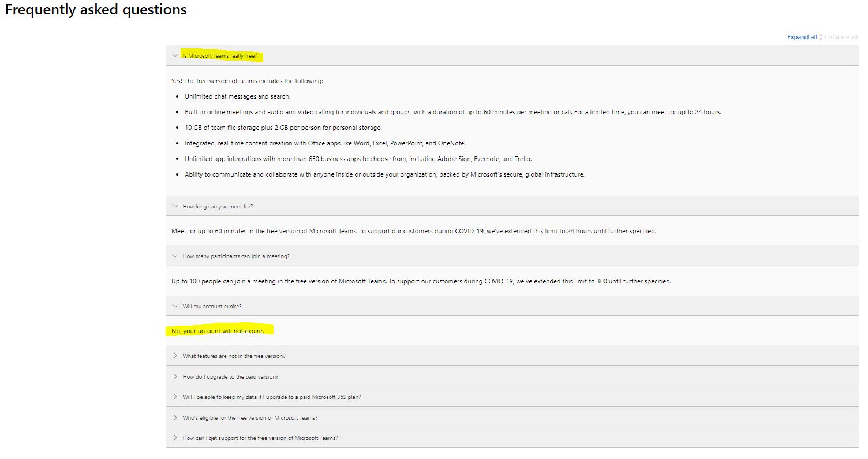
Task: Expand 'keep my data if I upgrade' chevron
Action: click(x=175, y=397)
